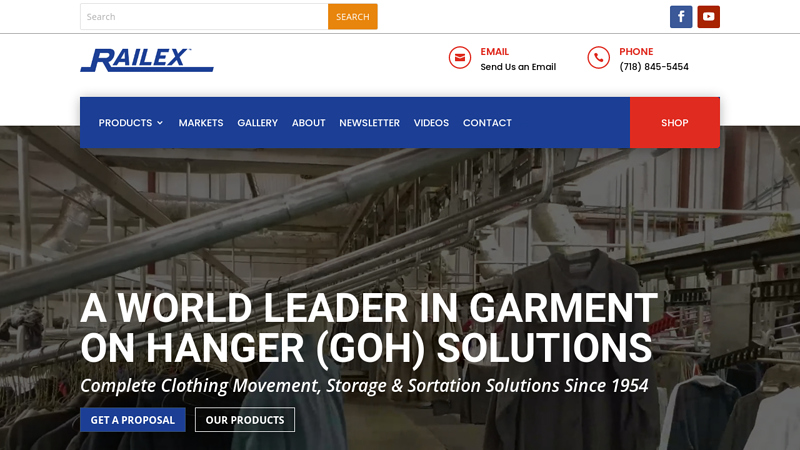
Task: Click the orange Search button
Action: [353, 17]
